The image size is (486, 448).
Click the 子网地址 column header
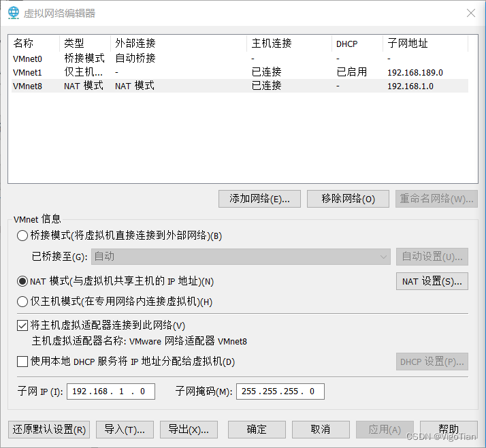pyautogui.click(x=425, y=44)
